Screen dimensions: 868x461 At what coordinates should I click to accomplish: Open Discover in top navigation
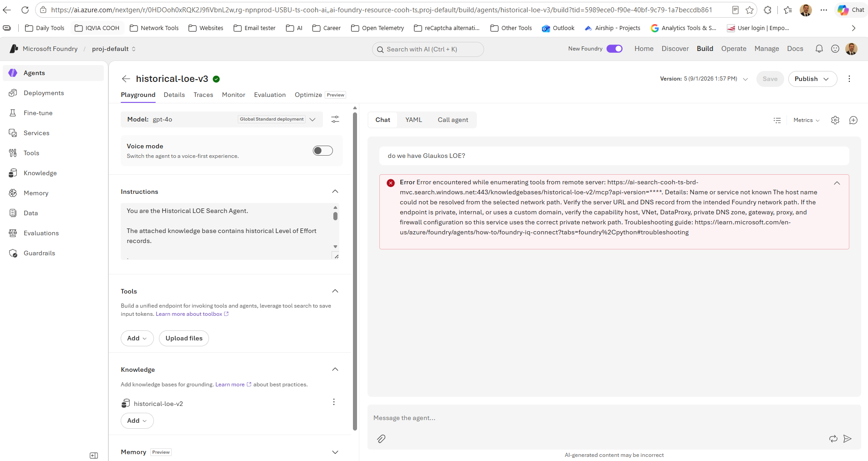click(x=675, y=49)
